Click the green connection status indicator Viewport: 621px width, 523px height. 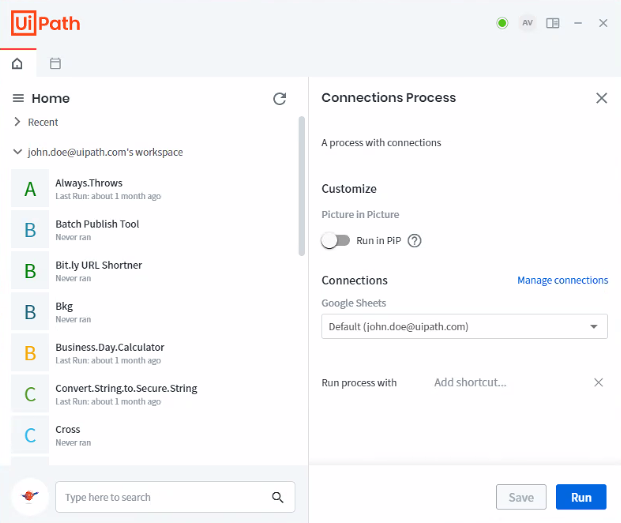[x=502, y=23]
